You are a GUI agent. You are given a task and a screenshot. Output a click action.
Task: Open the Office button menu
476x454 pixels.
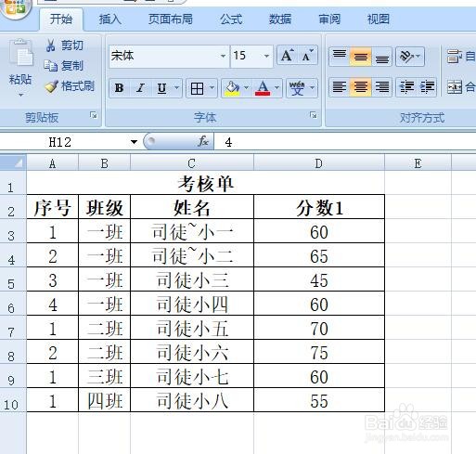[x=16, y=7]
